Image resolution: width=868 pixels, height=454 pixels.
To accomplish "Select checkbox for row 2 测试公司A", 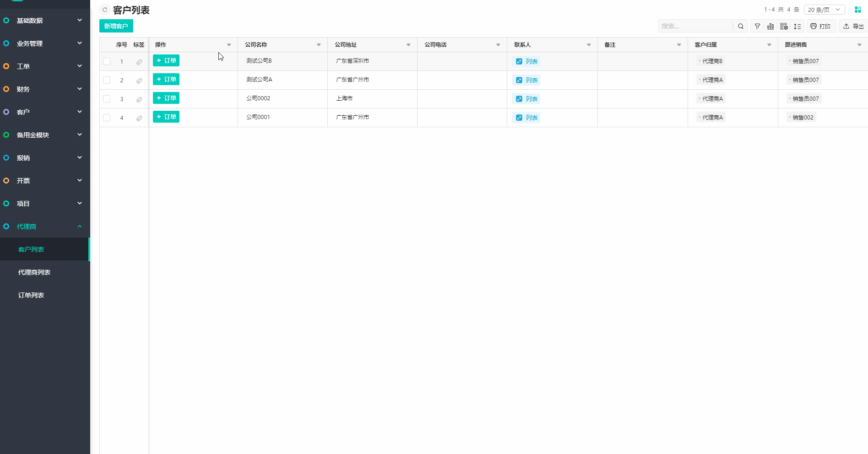I will 107,80.
